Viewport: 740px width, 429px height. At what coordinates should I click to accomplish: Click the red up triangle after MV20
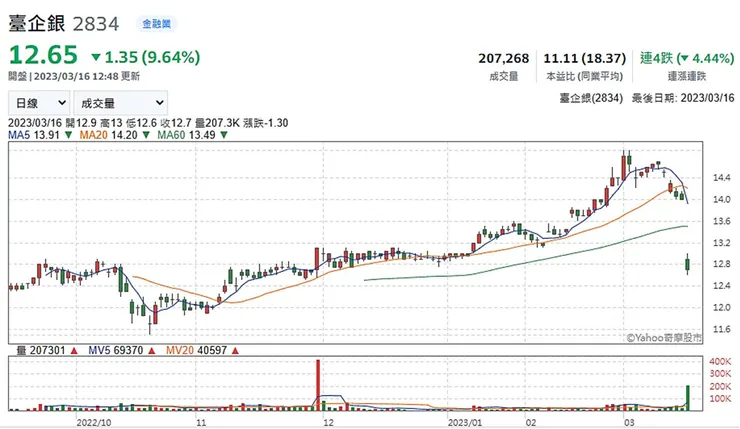pyautogui.click(x=235, y=351)
